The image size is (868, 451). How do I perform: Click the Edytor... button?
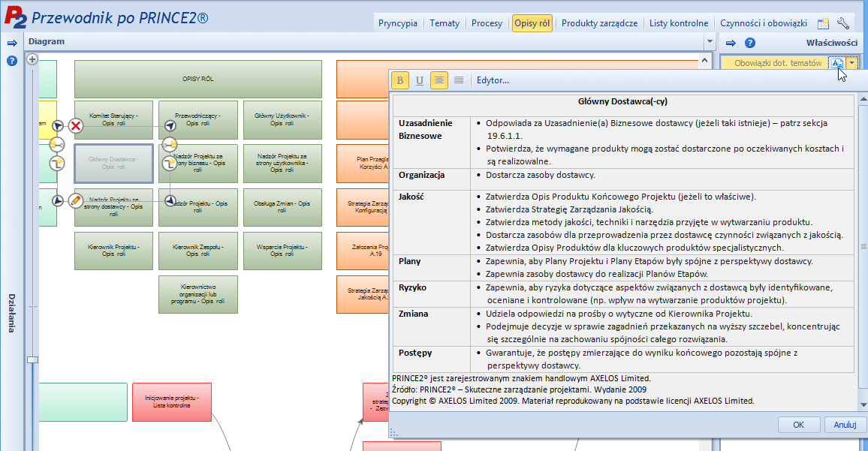tap(493, 81)
